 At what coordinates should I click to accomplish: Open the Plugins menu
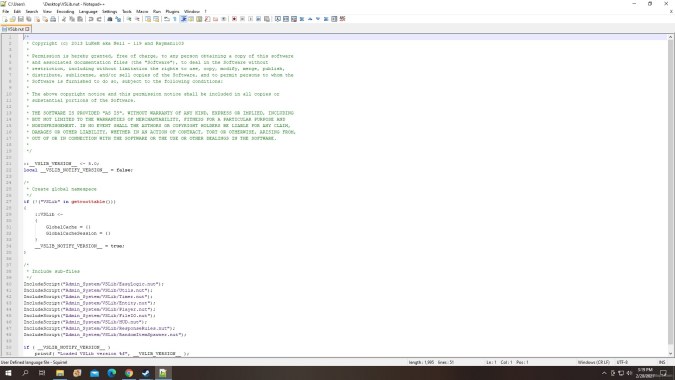click(172, 12)
